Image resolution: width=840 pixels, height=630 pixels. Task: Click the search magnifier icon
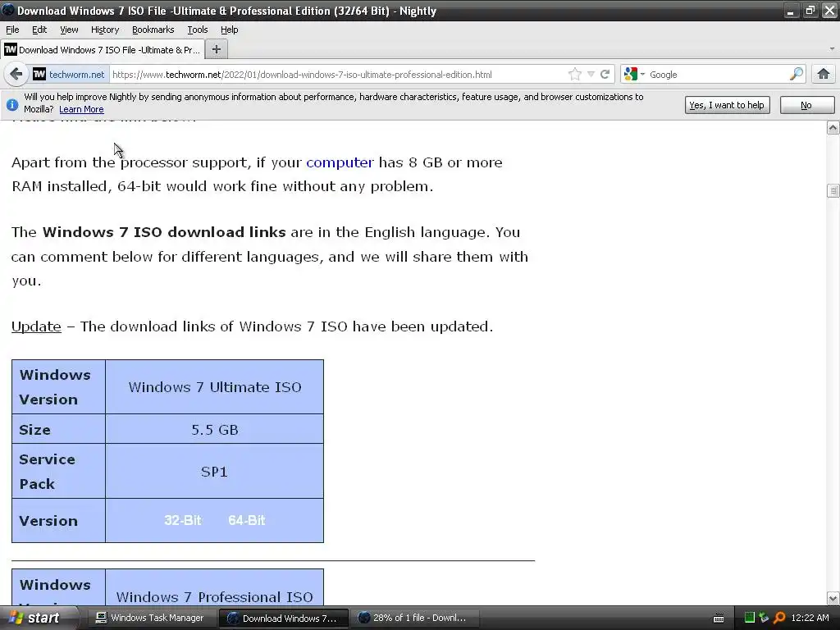796,74
